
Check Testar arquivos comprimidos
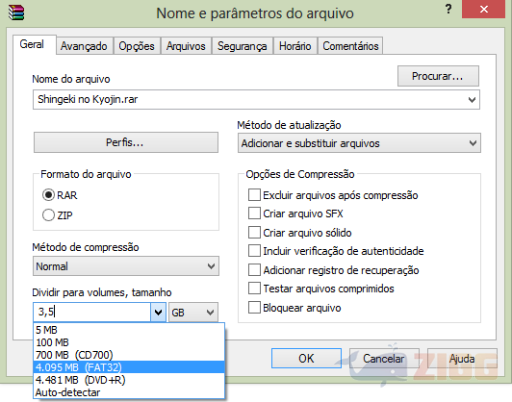coord(254,288)
